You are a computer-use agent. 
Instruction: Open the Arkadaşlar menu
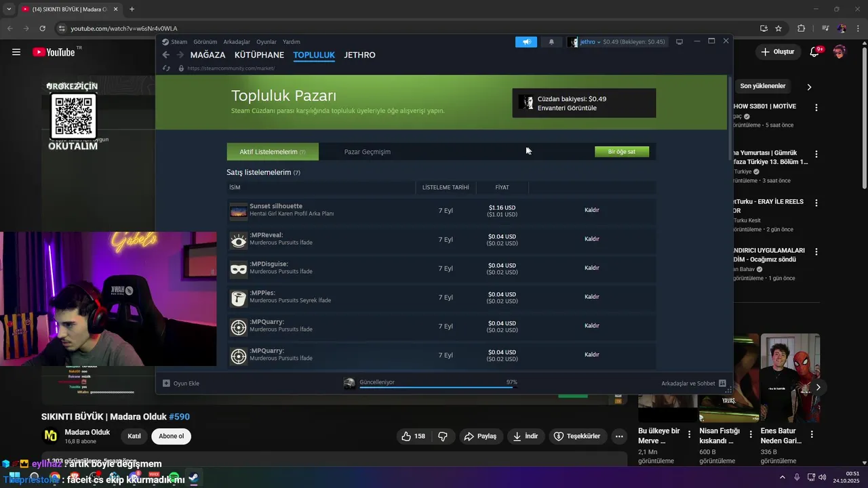(x=237, y=42)
